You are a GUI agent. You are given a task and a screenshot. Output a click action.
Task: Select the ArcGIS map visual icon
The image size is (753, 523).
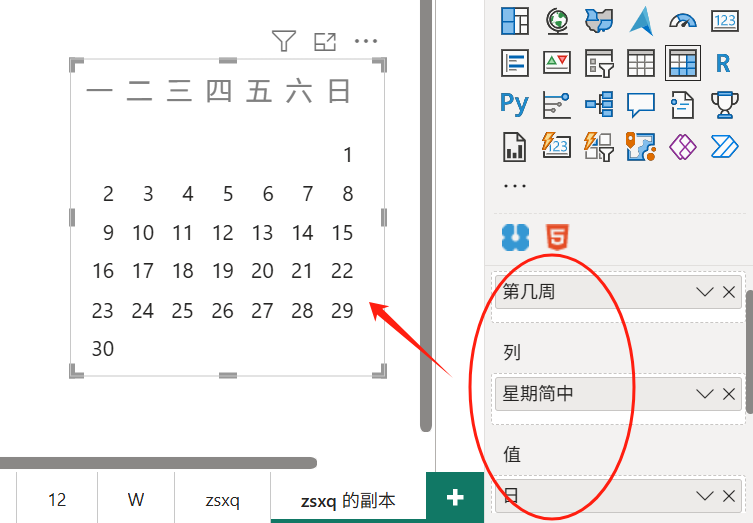(641, 146)
